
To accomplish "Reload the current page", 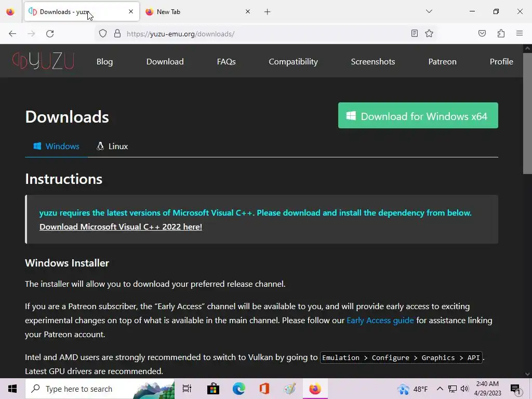I will pyautogui.click(x=50, y=34).
